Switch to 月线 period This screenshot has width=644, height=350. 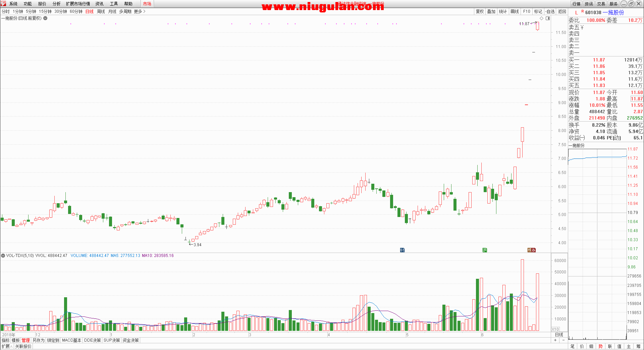coord(112,11)
